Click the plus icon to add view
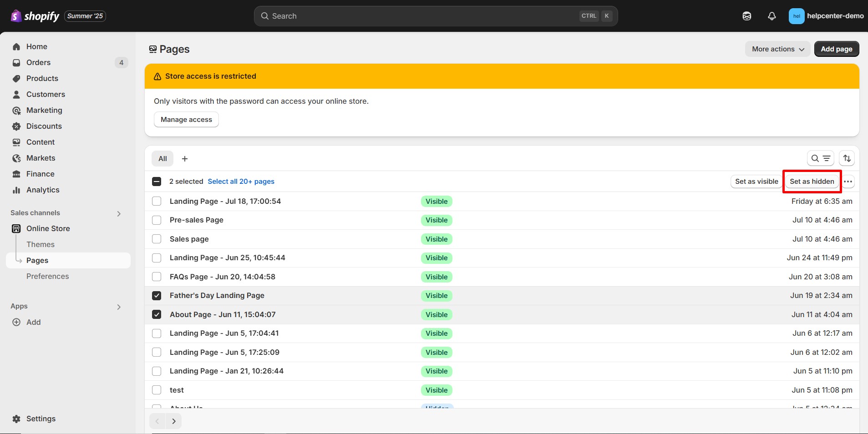The width and height of the screenshot is (868, 434). 185,159
